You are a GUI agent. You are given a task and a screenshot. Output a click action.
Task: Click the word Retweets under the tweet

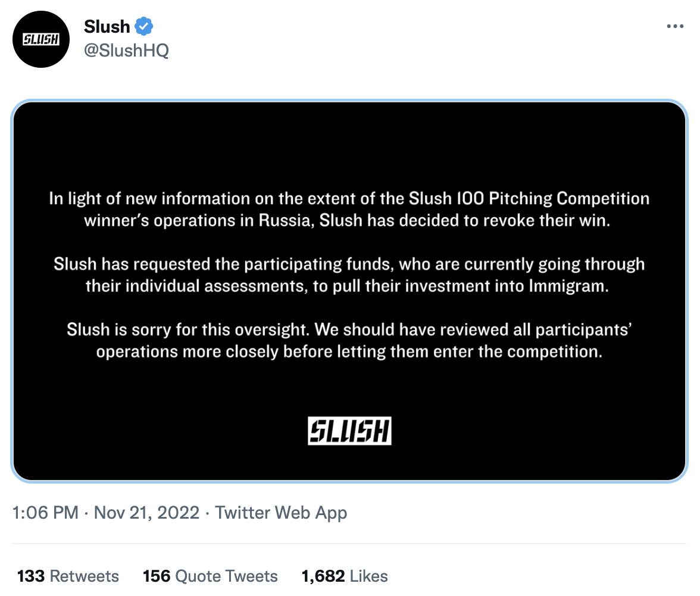point(85,576)
